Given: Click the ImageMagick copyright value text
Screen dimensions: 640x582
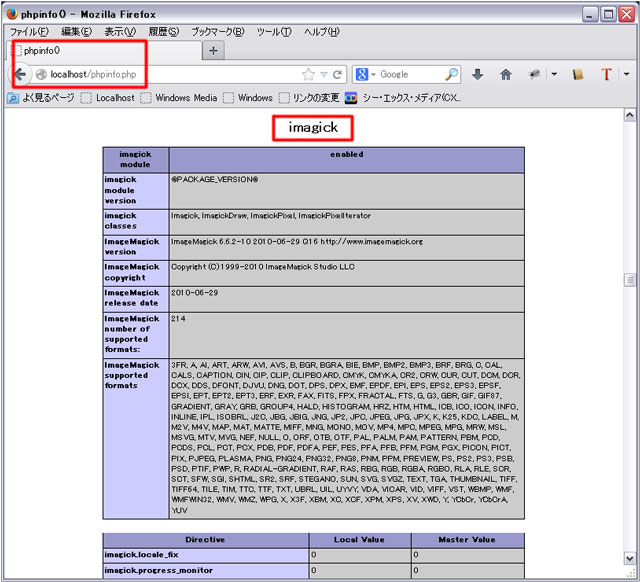Looking at the screenshot, I should click(x=262, y=267).
